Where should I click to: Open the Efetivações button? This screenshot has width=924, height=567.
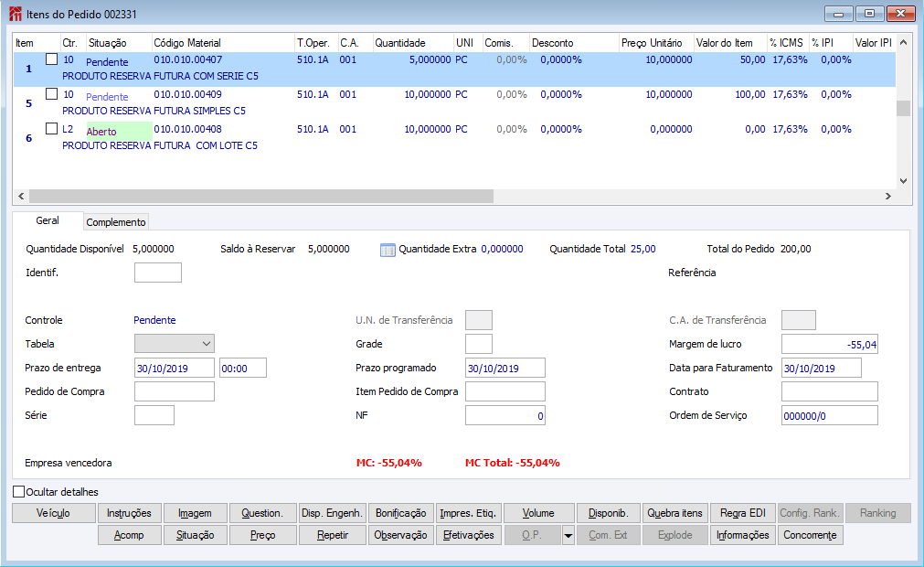(467, 536)
